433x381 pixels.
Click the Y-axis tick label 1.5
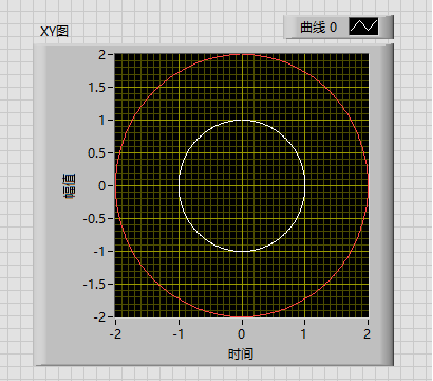click(x=97, y=88)
